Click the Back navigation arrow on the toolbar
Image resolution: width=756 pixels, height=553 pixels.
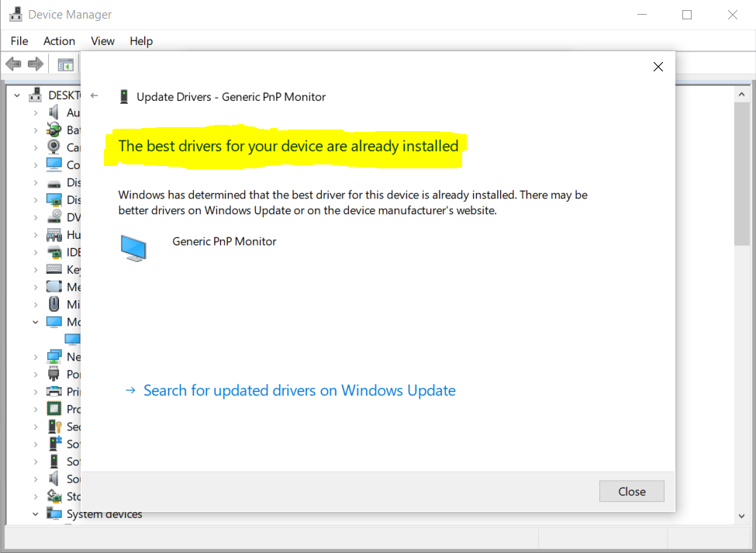click(13, 64)
